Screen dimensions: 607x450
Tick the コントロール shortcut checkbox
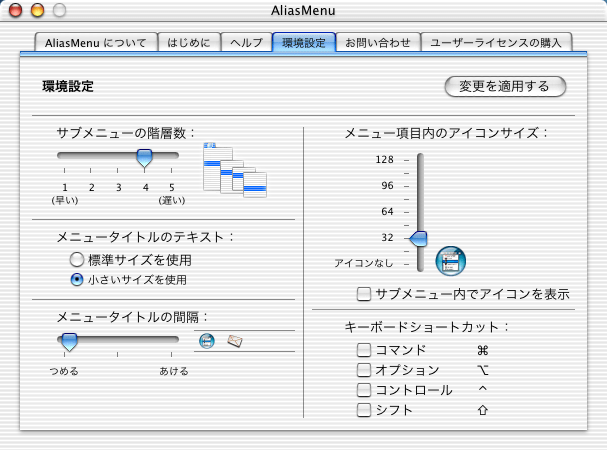pos(364,390)
